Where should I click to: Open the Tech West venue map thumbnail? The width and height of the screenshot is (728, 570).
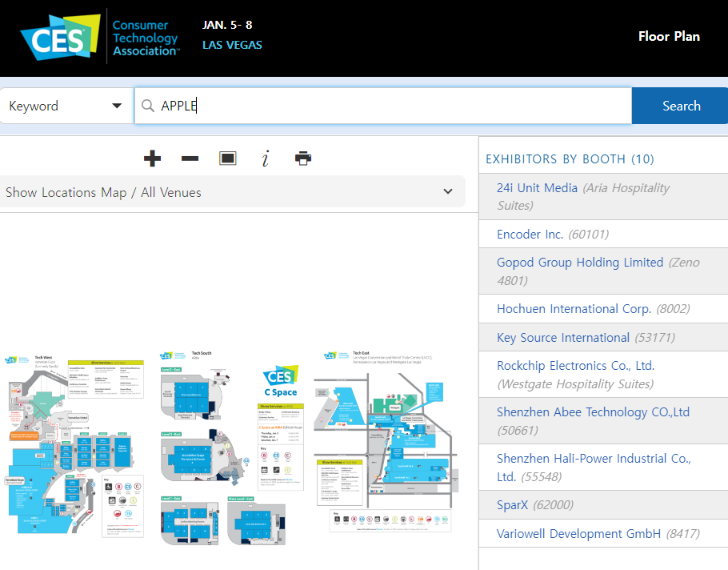(x=74, y=445)
